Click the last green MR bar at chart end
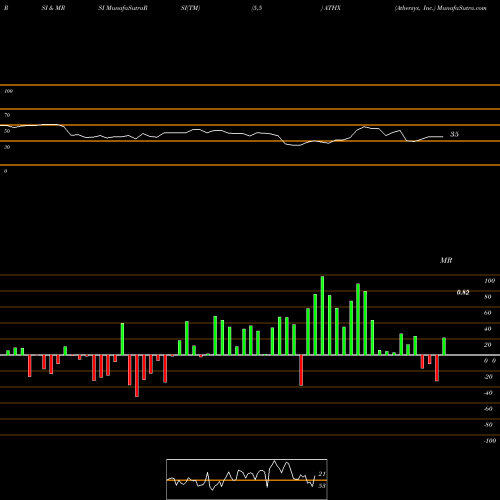 (x=444, y=346)
